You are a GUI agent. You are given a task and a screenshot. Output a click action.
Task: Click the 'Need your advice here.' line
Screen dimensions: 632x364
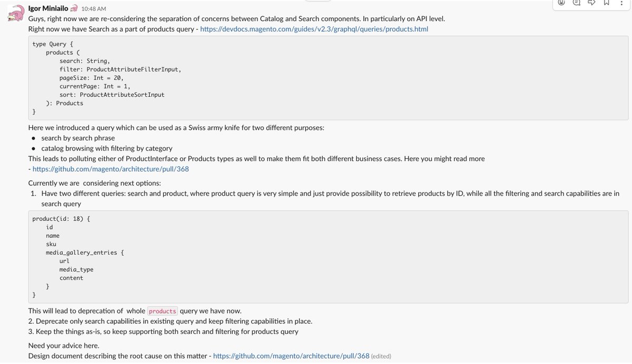coord(64,346)
